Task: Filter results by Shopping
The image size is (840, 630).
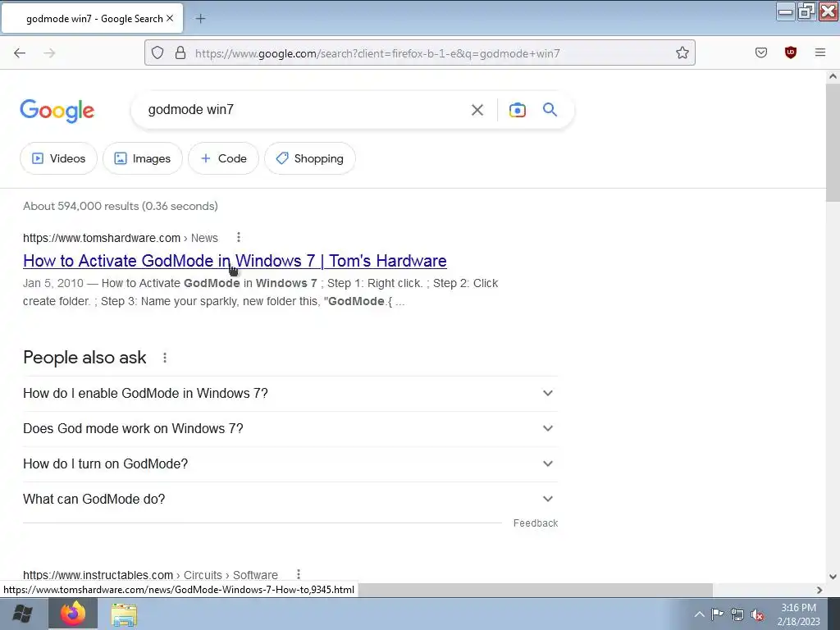Action: [309, 158]
